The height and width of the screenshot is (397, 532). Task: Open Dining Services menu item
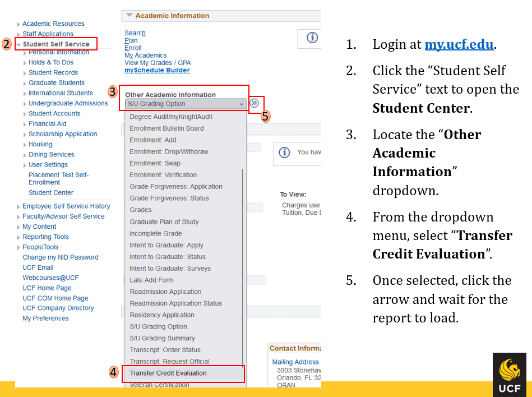pos(51,154)
